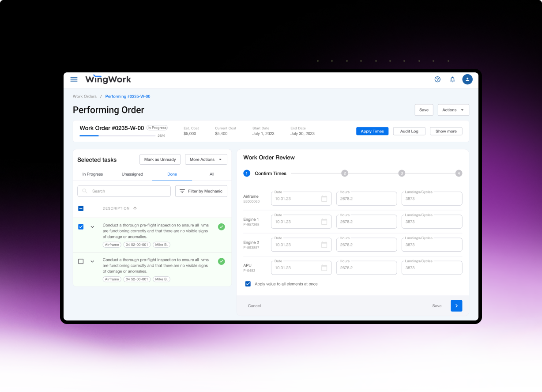Click the calendar icon in Airframe date field

coord(324,199)
